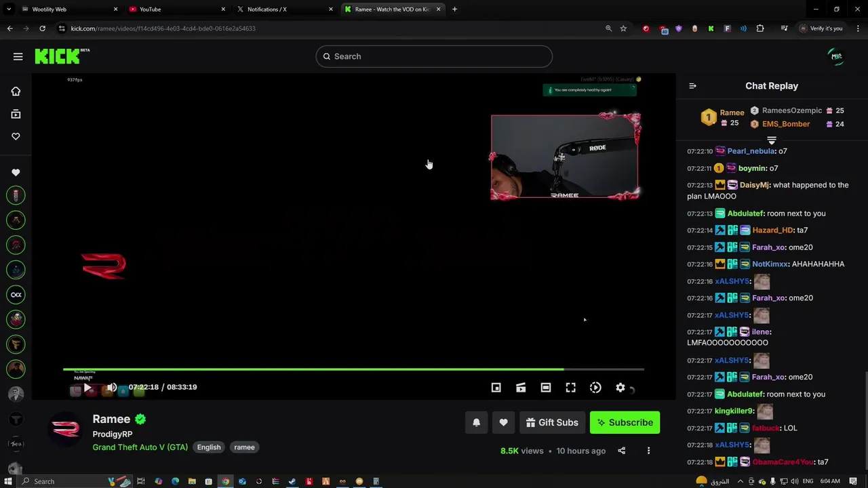
Task: Go back in the browser
Action: tap(9, 28)
